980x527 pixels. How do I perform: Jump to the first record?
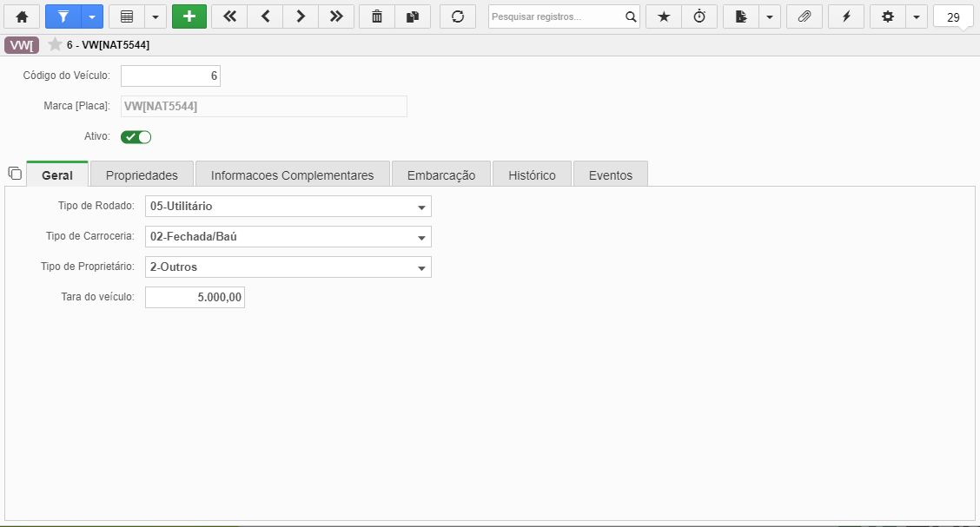point(229,16)
